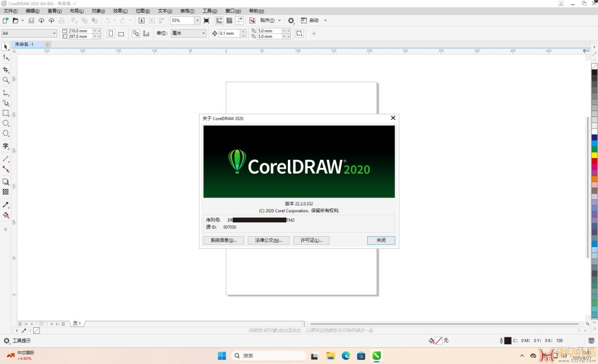
Task: Expand the Open recent files arrow
Action: (23, 20)
